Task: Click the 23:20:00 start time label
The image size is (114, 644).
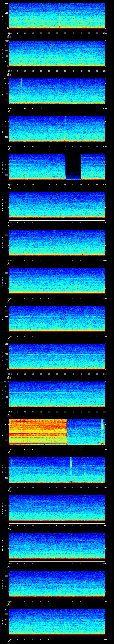Action: pyautogui.click(x=9, y=260)
